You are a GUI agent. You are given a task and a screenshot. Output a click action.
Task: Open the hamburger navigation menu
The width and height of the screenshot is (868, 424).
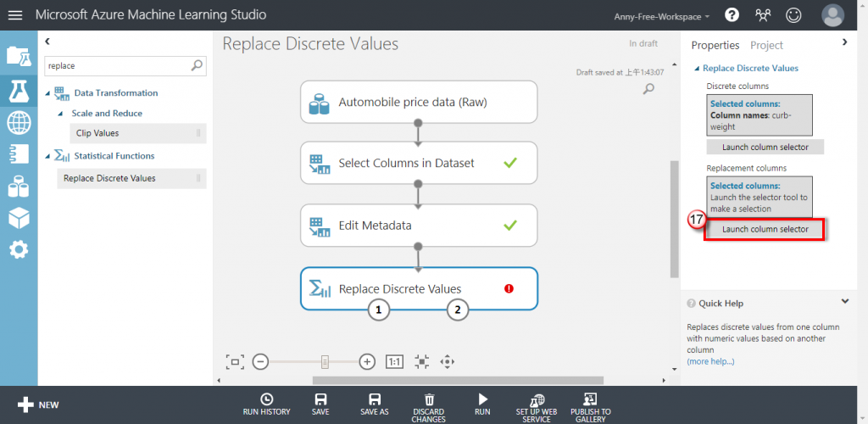[x=15, y=15]
